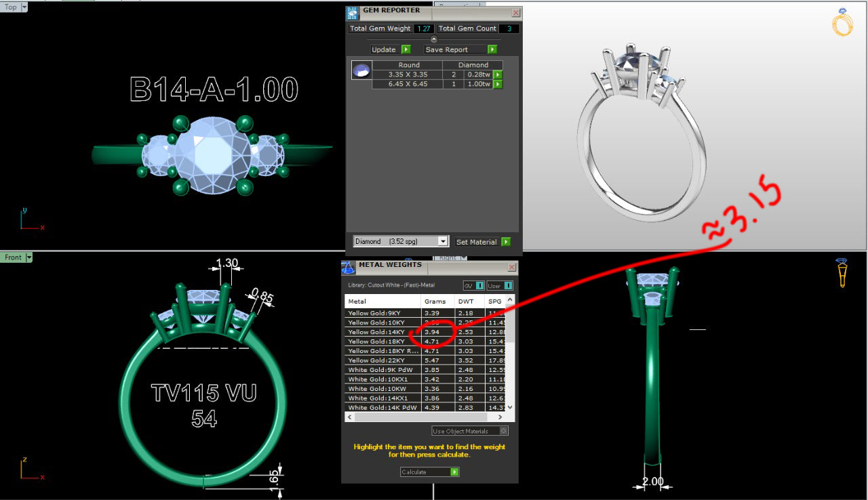The height and width of the screenshot is (500, 868).
Task: Select the Yellow Gold:18KY R... row
Action: click(x=426, y=351)
